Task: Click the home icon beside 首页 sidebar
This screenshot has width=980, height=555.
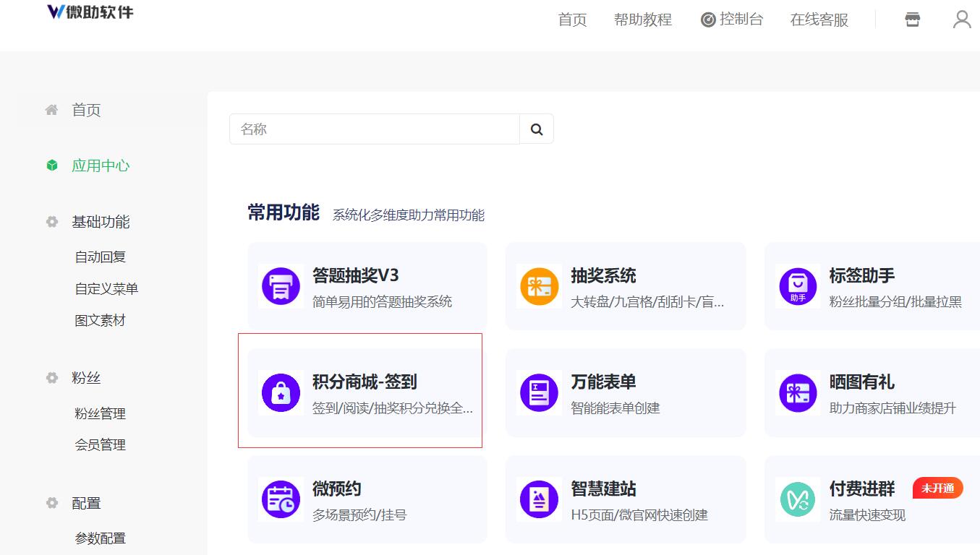Action: click(x=51, y=110)
